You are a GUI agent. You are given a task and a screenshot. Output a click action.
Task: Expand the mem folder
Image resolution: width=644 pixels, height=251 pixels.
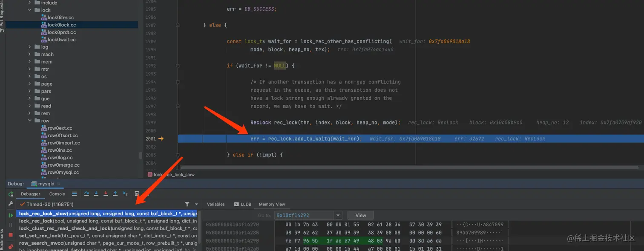pos(29,61)
